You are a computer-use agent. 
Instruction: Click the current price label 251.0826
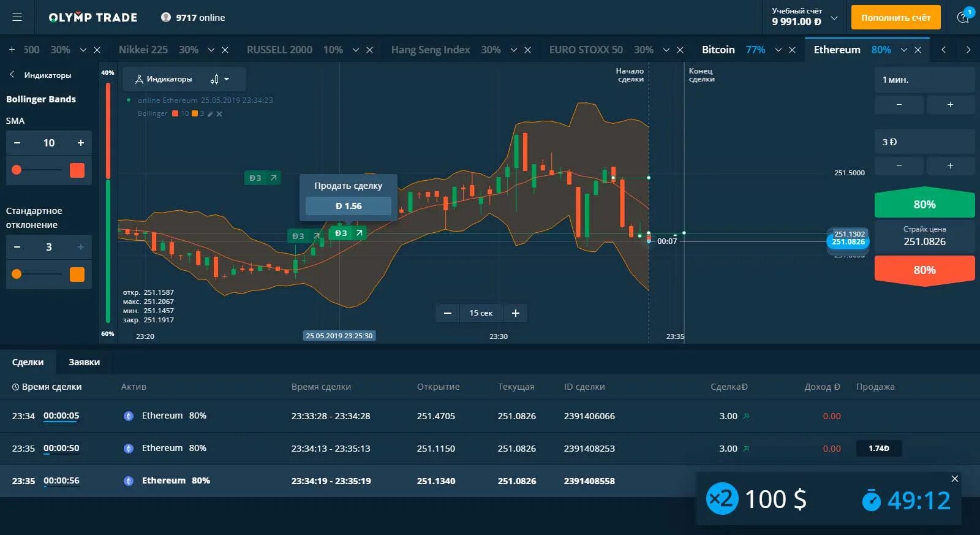(x=848, y=241)
